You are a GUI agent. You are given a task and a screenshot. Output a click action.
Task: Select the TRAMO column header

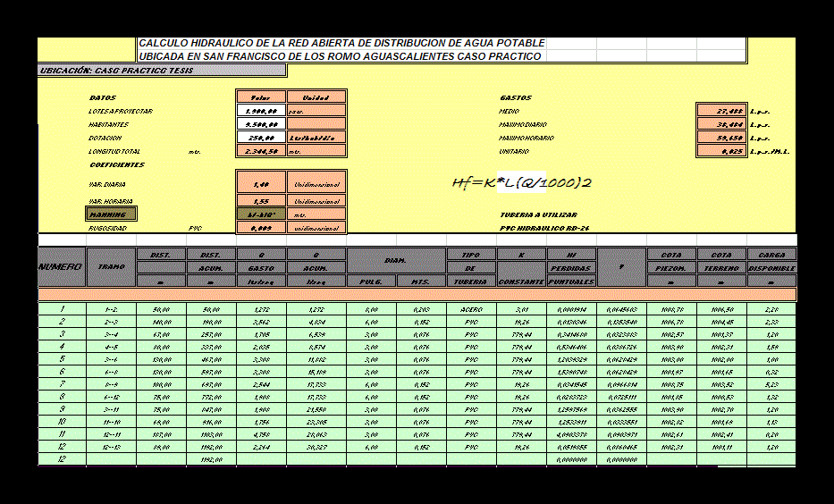point(111,267)
